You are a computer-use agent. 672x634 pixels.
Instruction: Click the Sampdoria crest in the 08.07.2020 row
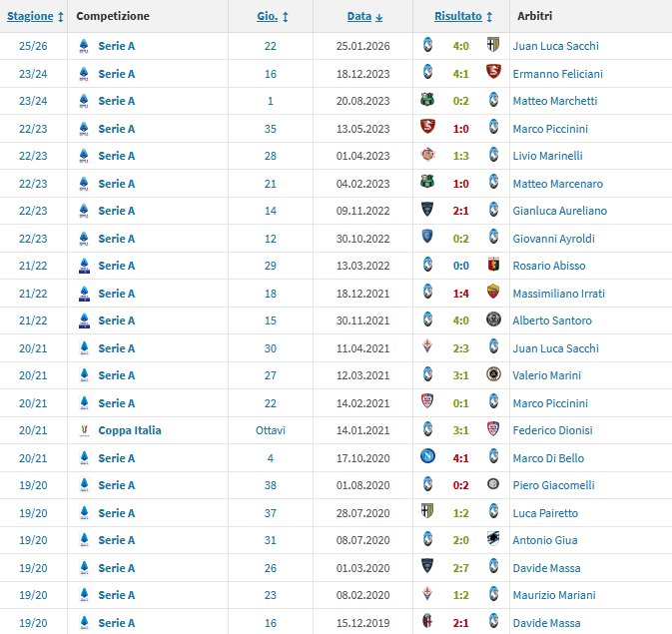click(x=492, y=540)
